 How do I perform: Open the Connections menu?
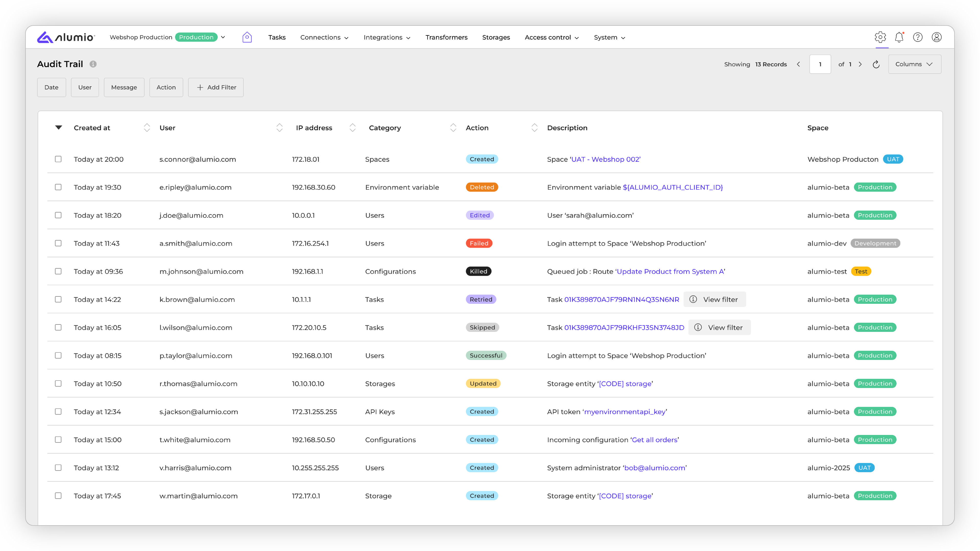(324, 37)
